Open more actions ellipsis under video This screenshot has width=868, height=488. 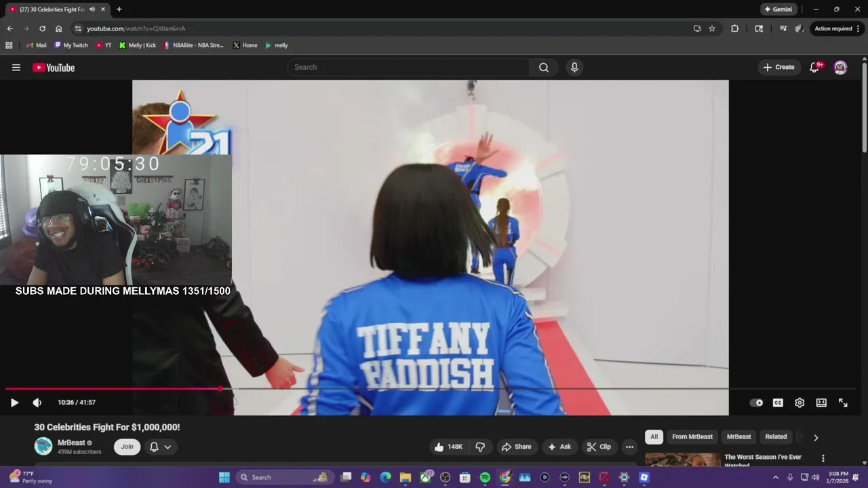click(x=629, y=447)
